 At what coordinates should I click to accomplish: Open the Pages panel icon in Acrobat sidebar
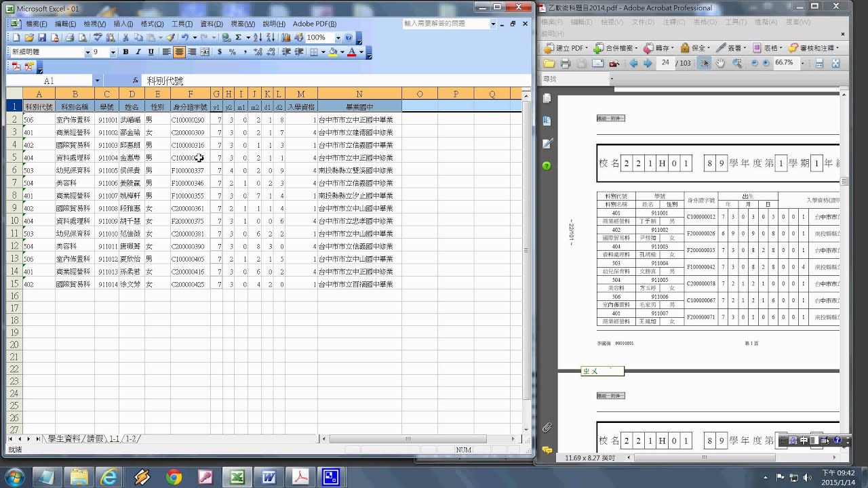547,99
